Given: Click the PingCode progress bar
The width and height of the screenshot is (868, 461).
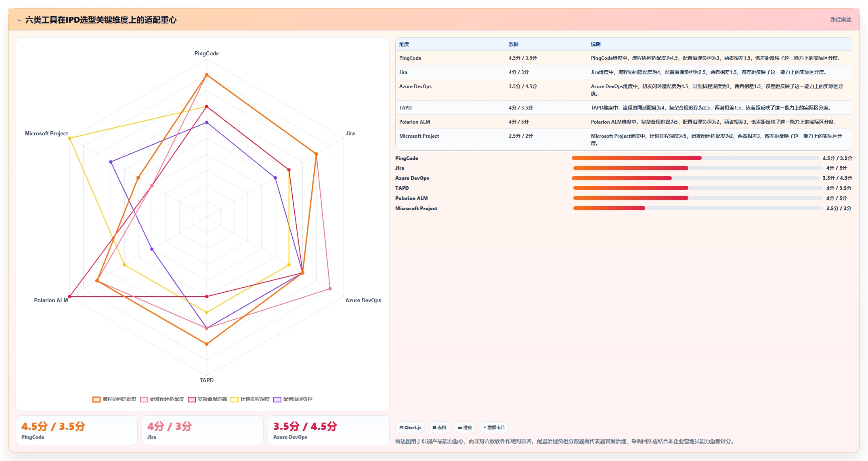Looking at the screenshot, I should pos(695,158).
